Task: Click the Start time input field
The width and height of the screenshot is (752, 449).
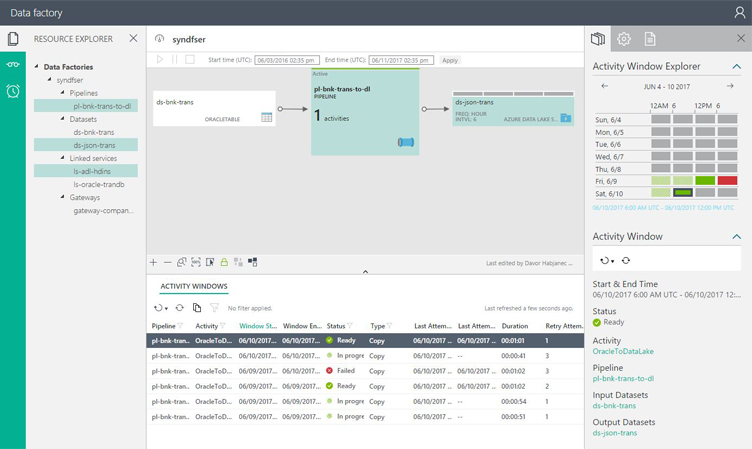Action: point(287,60)
